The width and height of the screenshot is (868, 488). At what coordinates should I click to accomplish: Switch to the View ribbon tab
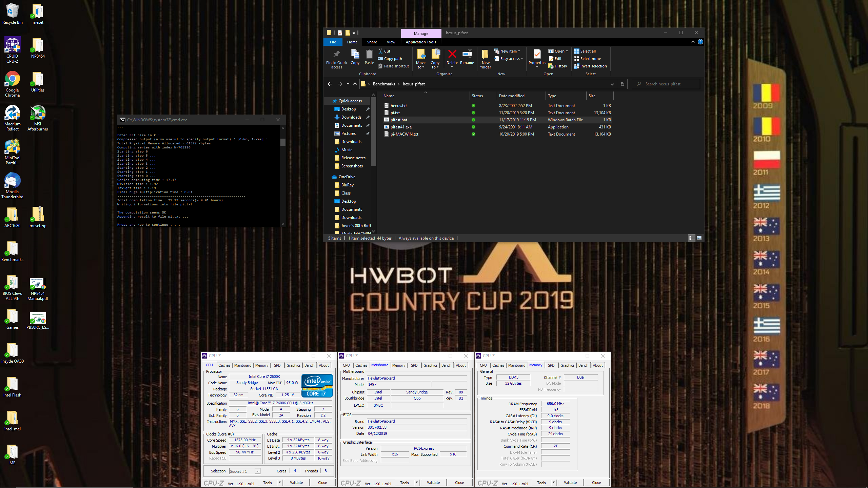click(x=391, y=42)
